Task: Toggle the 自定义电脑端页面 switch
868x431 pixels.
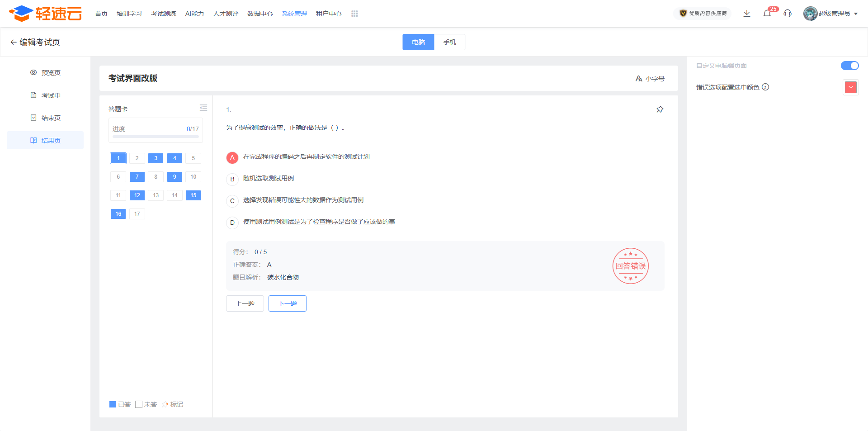Action: [x=849, y=66]
